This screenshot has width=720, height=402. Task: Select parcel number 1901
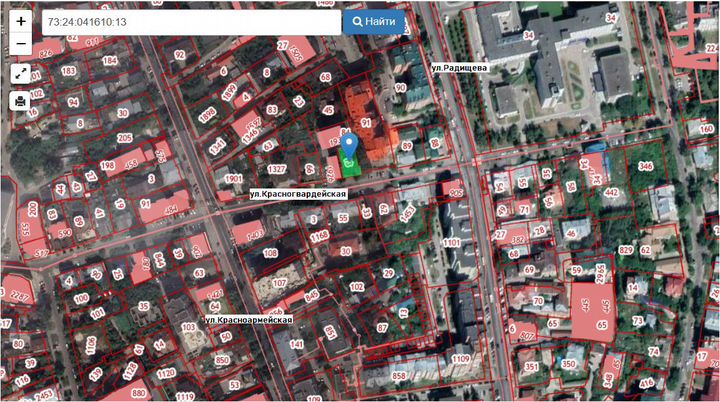pos(234,179)
